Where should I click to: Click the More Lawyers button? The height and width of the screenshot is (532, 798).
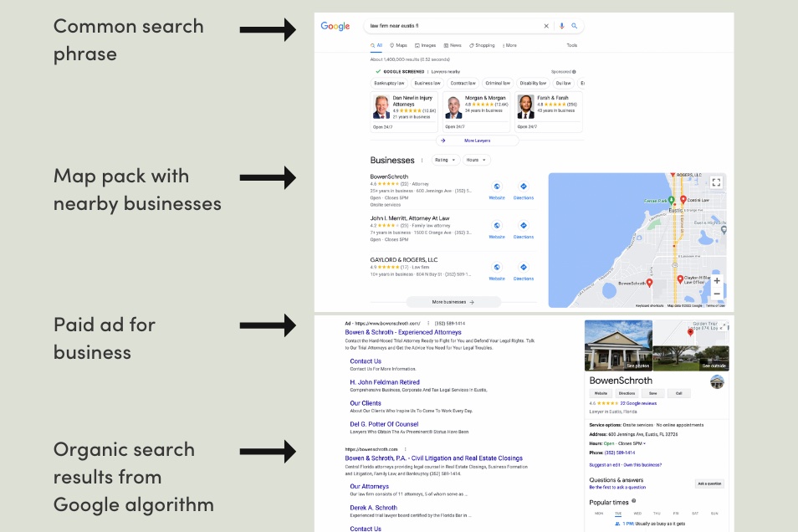(478, 141)
